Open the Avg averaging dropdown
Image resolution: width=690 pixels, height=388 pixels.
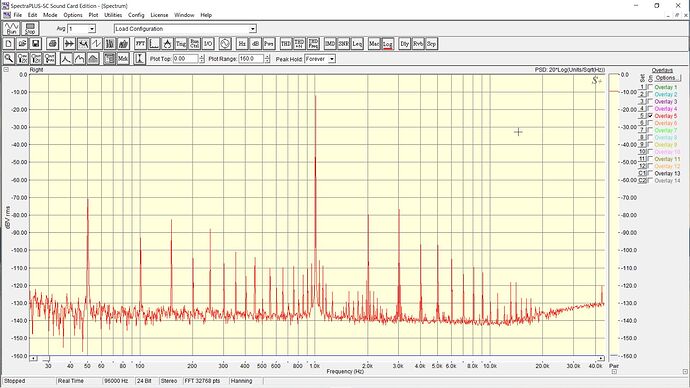click(x=92, y=29)
